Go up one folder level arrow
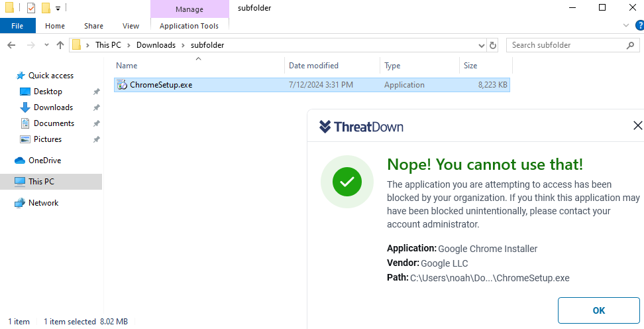Viewport: 644px width, 329px height. pyautogui.click(x=60, y=45)
